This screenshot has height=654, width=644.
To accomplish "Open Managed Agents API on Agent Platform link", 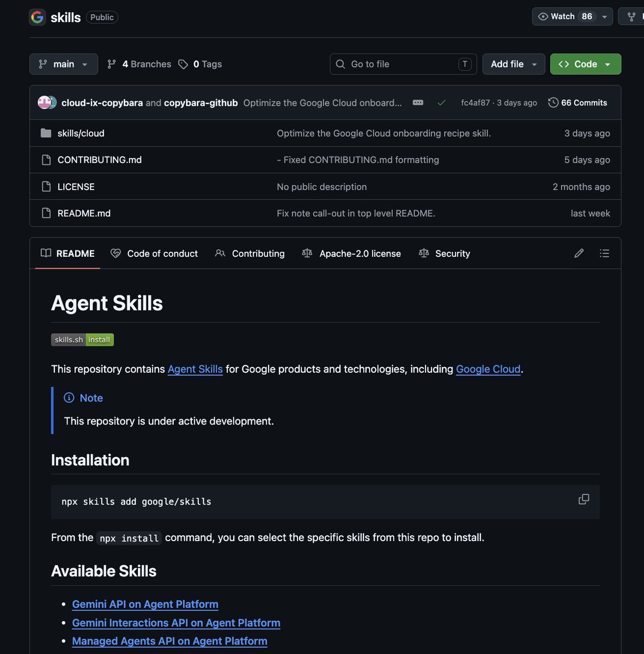I will [169, 641].
